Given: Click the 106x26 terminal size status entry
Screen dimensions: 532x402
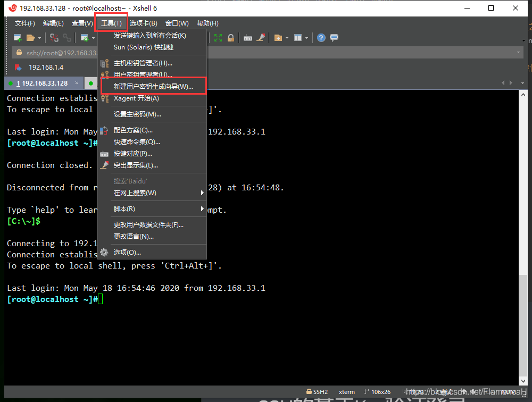Looking at the screenshot, I should (377, 392).
